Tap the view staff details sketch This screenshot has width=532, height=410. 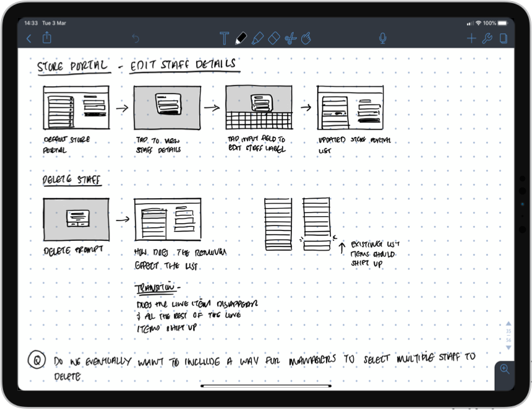tap(167, 108)
